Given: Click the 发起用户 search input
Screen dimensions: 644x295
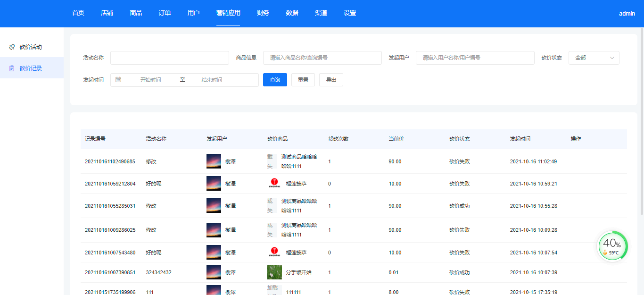Looking at the screenshot, I should pyautogui.click(x=475, y=58).
